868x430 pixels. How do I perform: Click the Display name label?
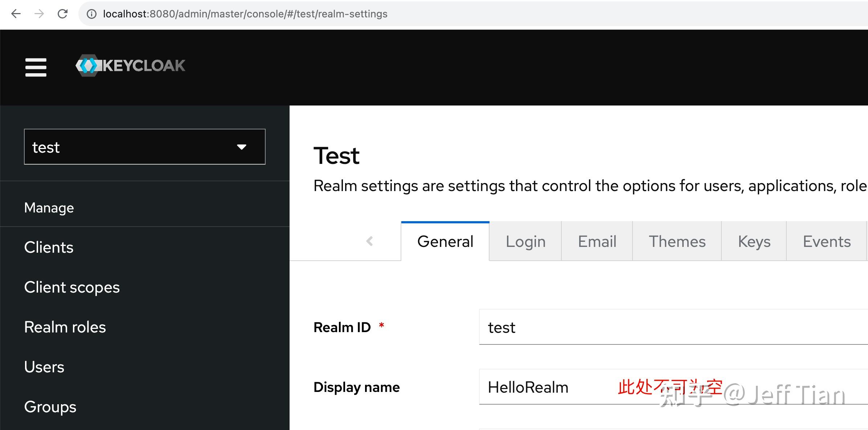pyautogui.click(x=357, y=387)
